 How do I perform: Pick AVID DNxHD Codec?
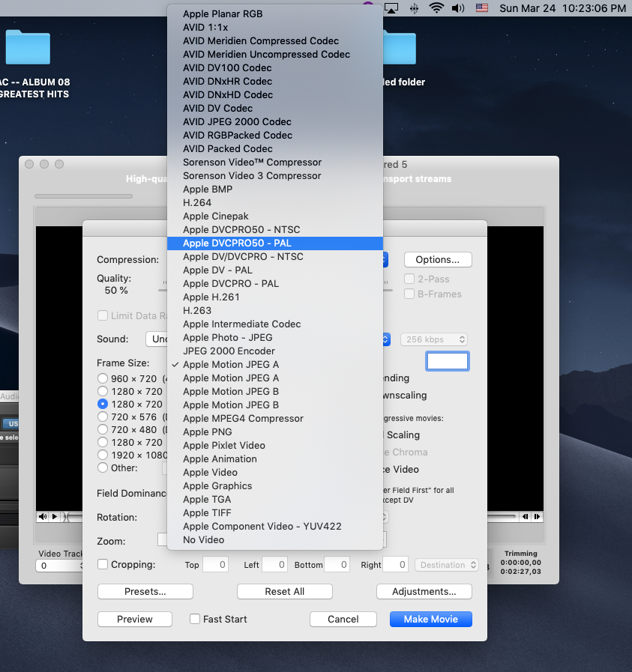(x=275, y=94)
